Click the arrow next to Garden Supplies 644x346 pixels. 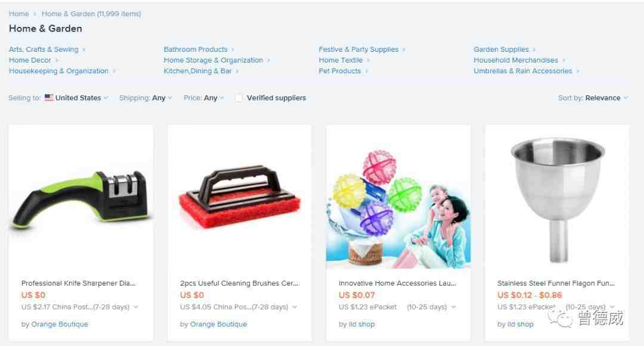(x=534, y=49)
